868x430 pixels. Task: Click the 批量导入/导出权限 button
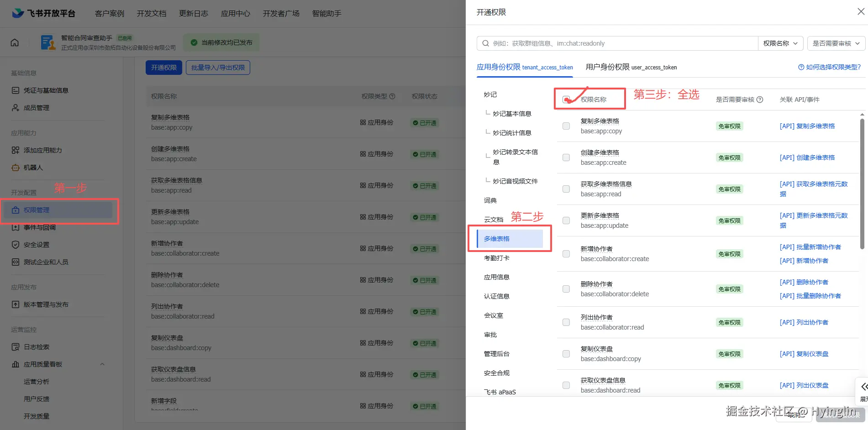tap(218, 68)
